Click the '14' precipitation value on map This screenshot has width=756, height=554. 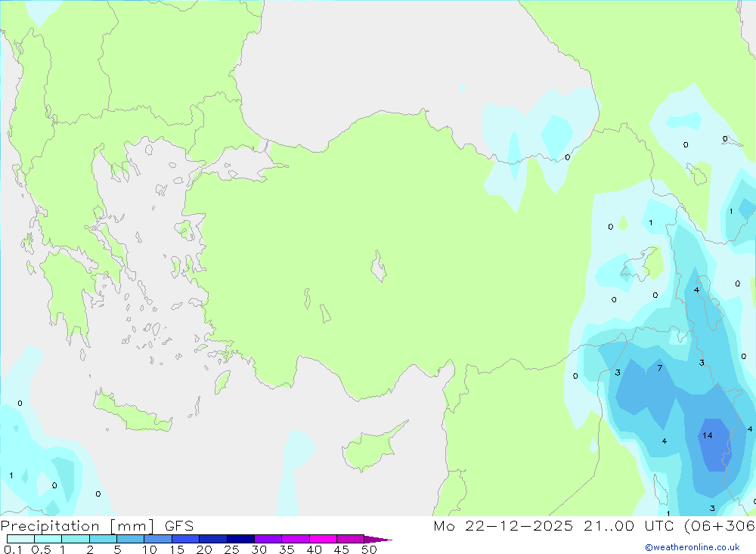click(708, 435)
